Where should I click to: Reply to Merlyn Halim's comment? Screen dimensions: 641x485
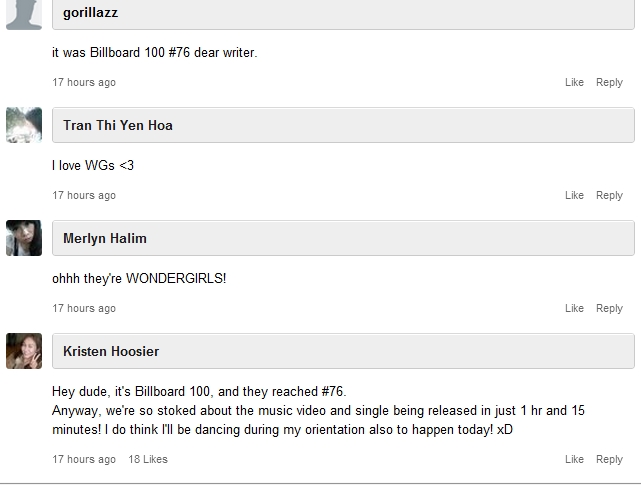coord(609,308)
